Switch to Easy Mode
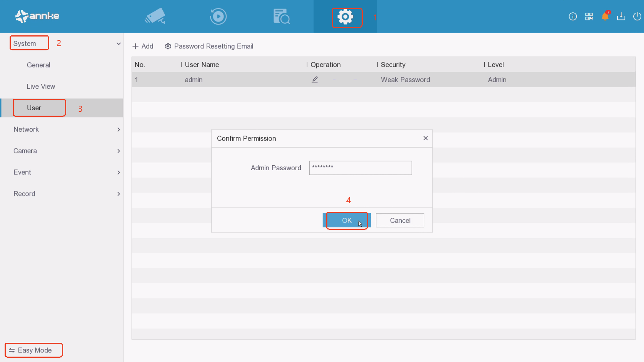The height and width of the screenshot is (362, 644). 34,350
